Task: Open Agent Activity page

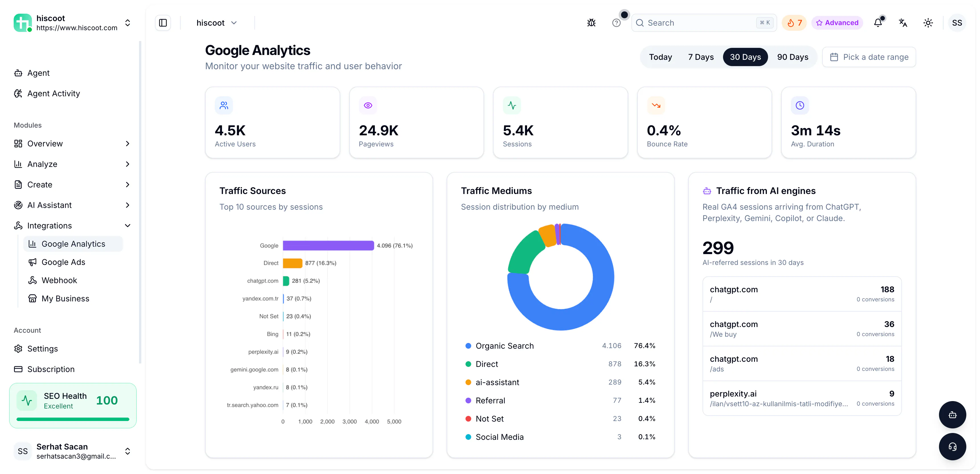Action: [x=72, y=94]
